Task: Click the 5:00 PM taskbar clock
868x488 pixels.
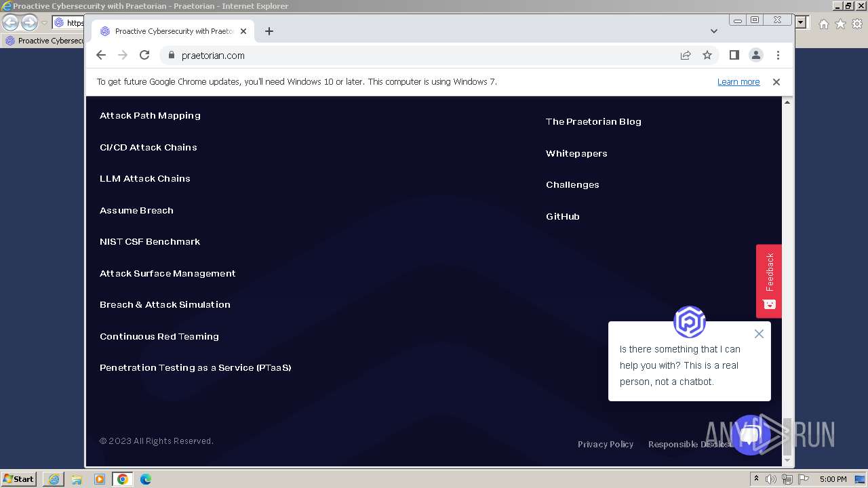Action: click(x=833, y=479)
